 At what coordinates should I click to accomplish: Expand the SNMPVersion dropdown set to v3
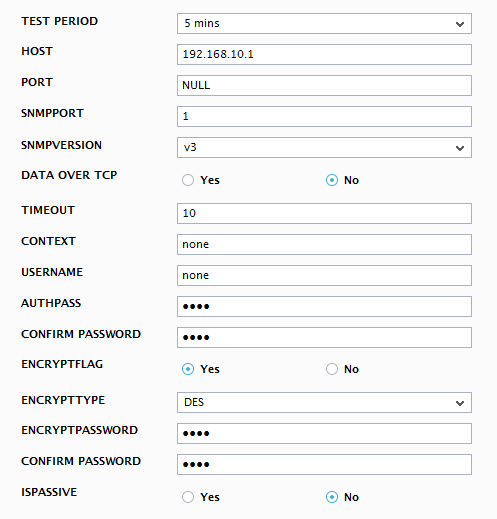point(324,147)
